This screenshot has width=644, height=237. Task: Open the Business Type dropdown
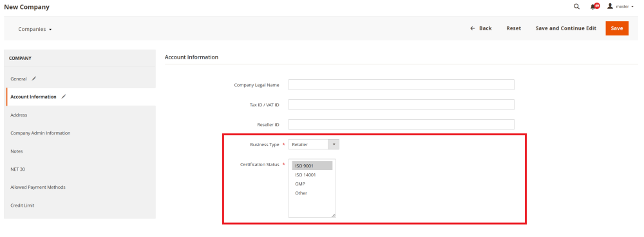pyautogui.click(x=314, y=144)
